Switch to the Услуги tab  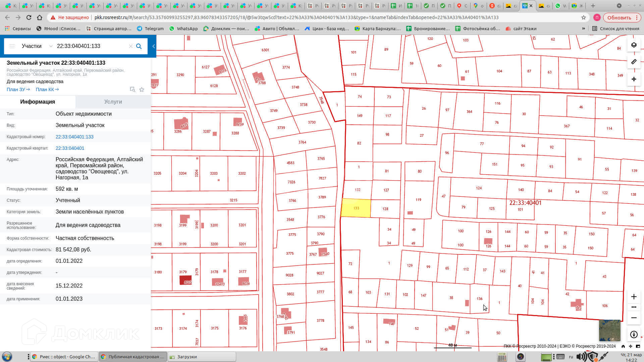(113, 102)
